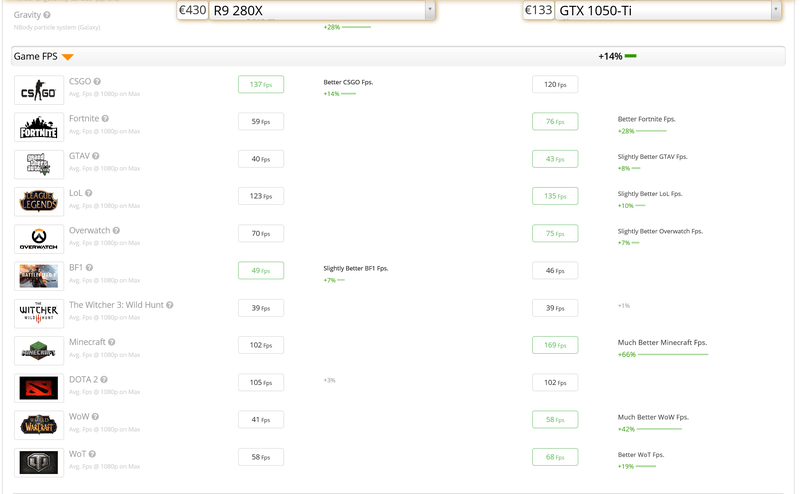Click the 137 Fps CSGO value box
The height and width of the screenshot is (494, 800).
(261, 84)
